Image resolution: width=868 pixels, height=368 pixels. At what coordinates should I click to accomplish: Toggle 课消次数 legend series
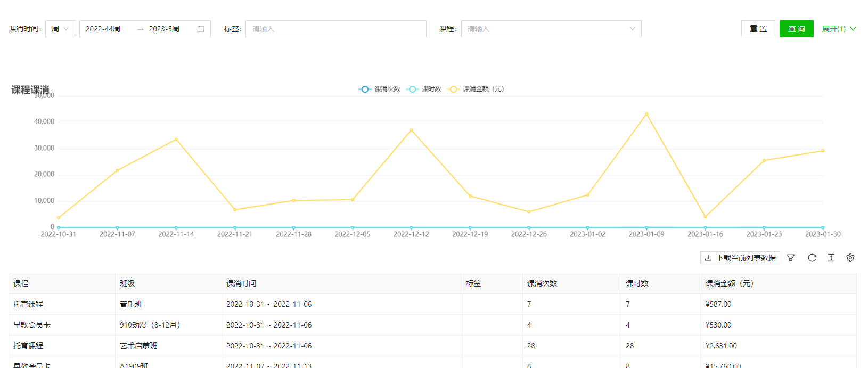(x=379, y=89)
